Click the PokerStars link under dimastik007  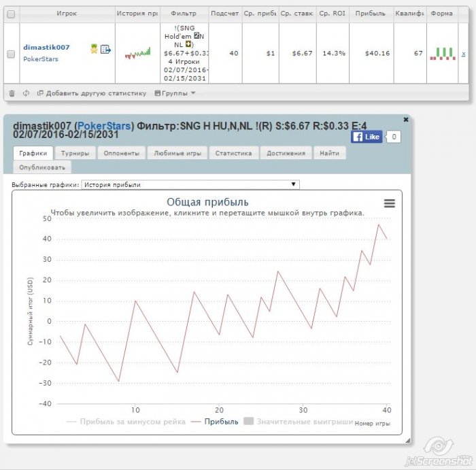tap(41, 59)
